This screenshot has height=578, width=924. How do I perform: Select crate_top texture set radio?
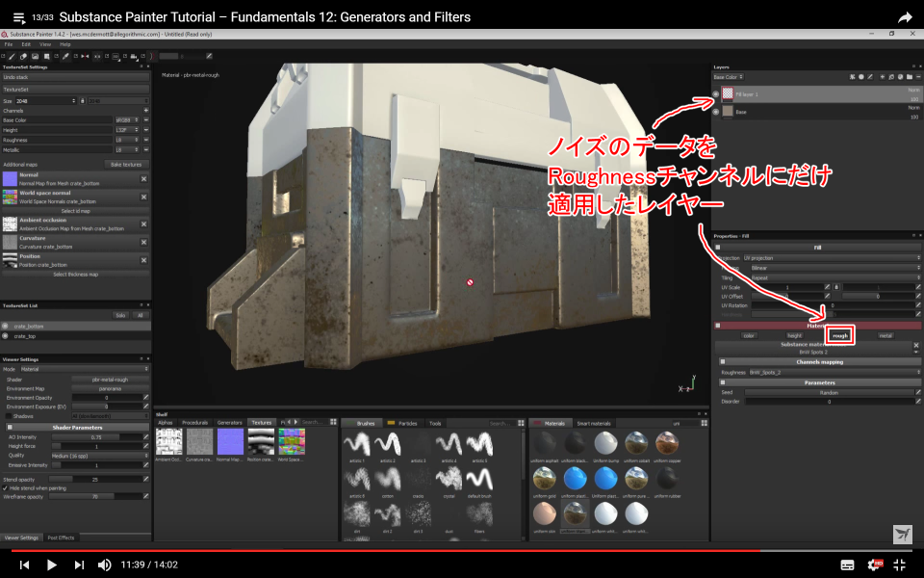point(6,336)
